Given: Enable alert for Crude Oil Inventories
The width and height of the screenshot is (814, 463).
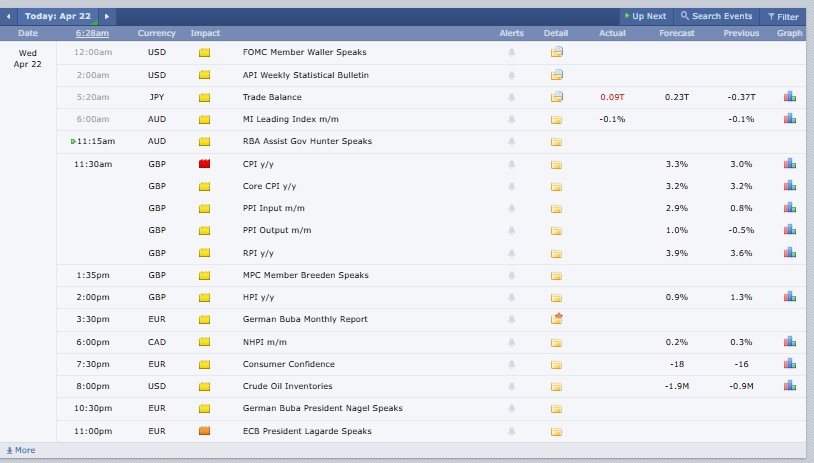Looking at the screenshot, I should coord(511,386).
